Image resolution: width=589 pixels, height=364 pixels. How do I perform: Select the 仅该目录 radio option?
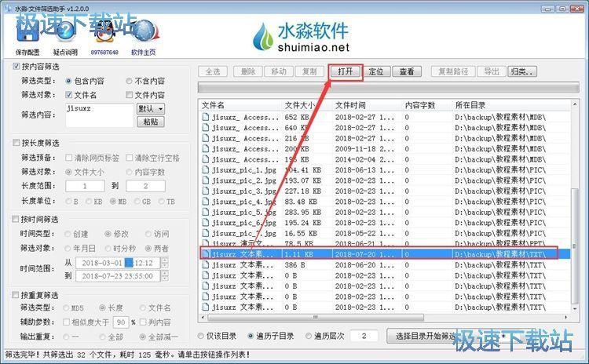pyautogui.click(x=201, y=336)
